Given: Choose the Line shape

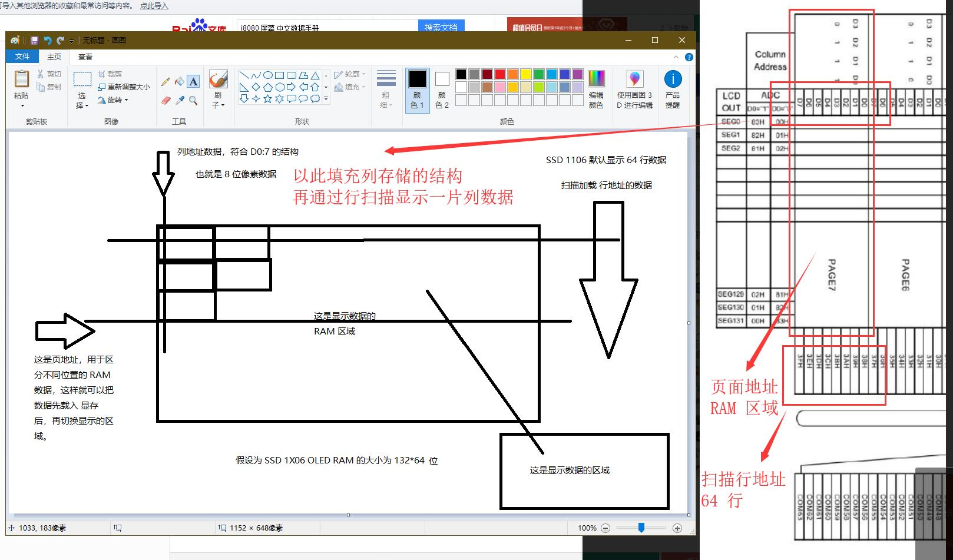Looking at the screenshot, I should [x=244, y=75].
